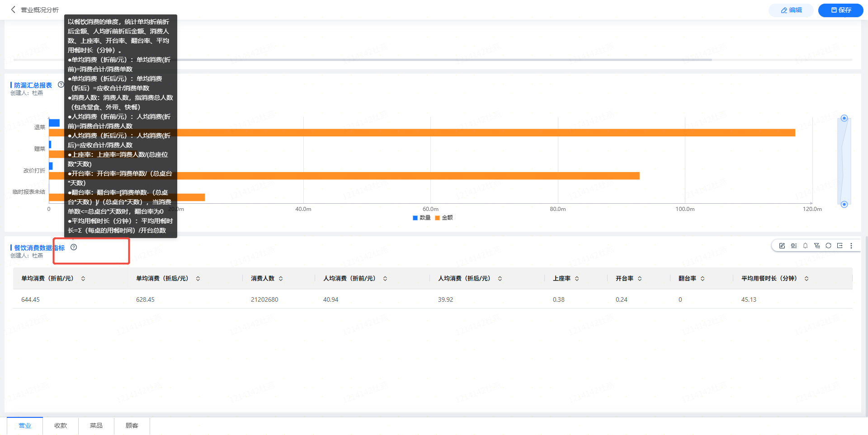
Task: Click the blue 数量 bar for 退菜
Action: pos(54,123)
